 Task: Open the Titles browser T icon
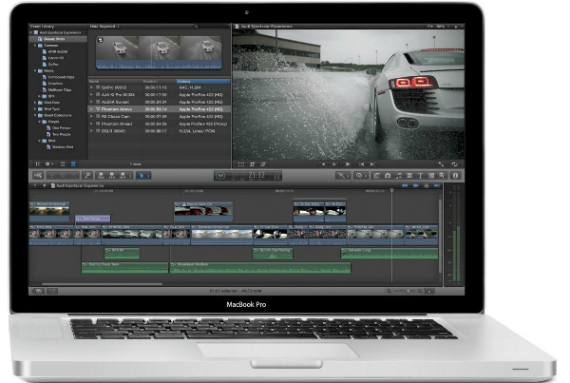click(x=420, y=176)
